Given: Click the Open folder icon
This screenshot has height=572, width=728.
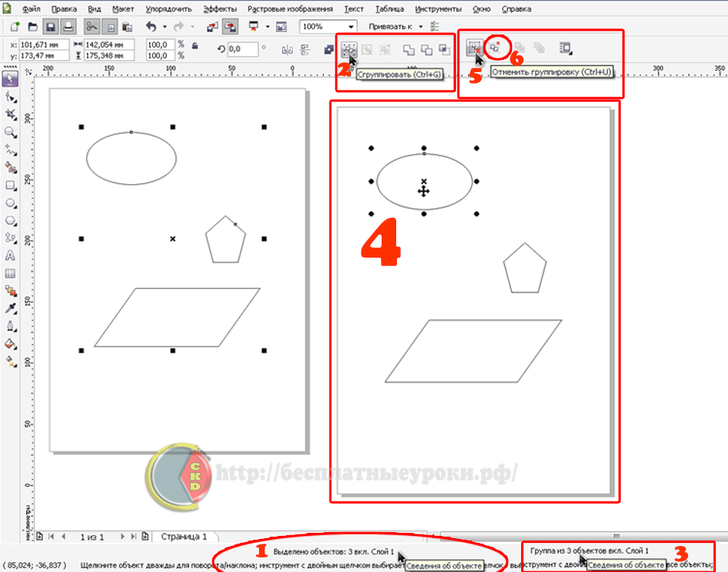Looking at the screenshot, I should pyautogui.click(x=32, y=27).
